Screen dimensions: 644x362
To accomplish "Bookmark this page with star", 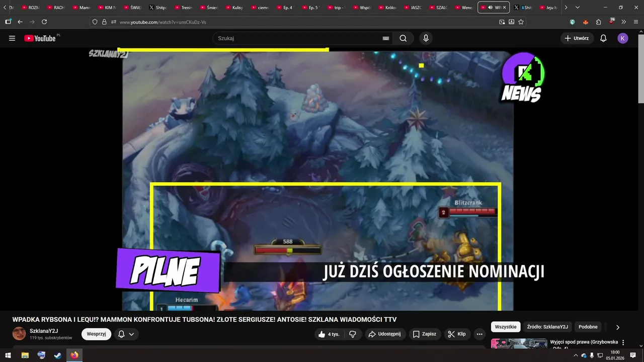I will pos(521,22).
